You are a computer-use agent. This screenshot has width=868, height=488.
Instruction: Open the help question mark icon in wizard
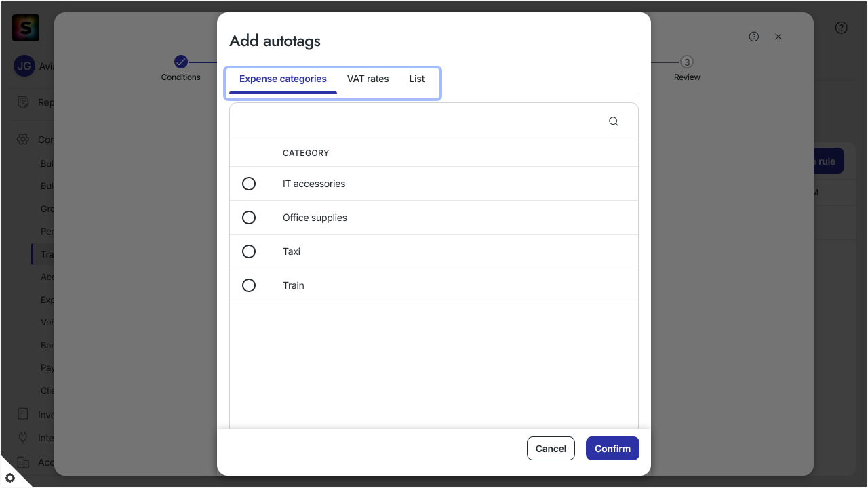coord(754,37)
